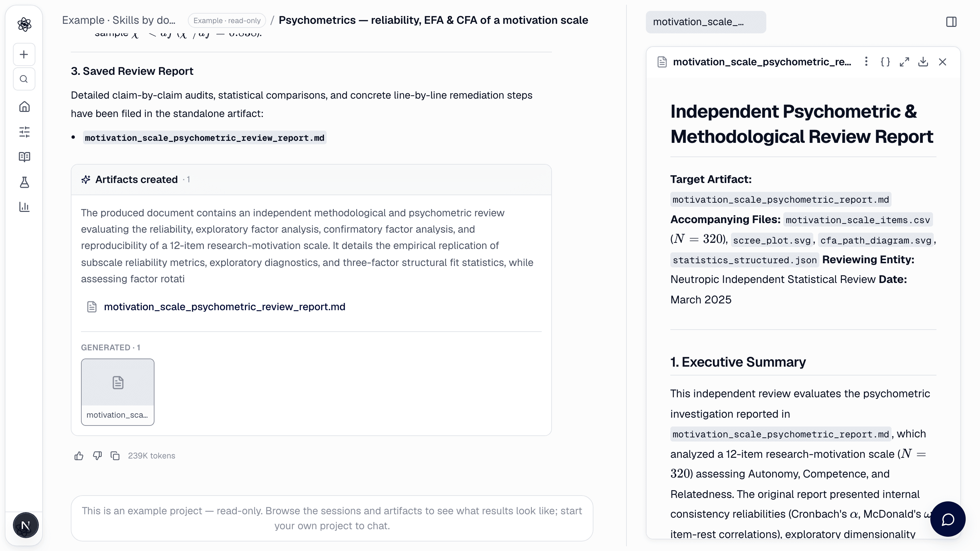The height and width of the screenshot is (551, 980).
Task: Click cfa_path_diagram.svg filename text
Action: [876, 240]
